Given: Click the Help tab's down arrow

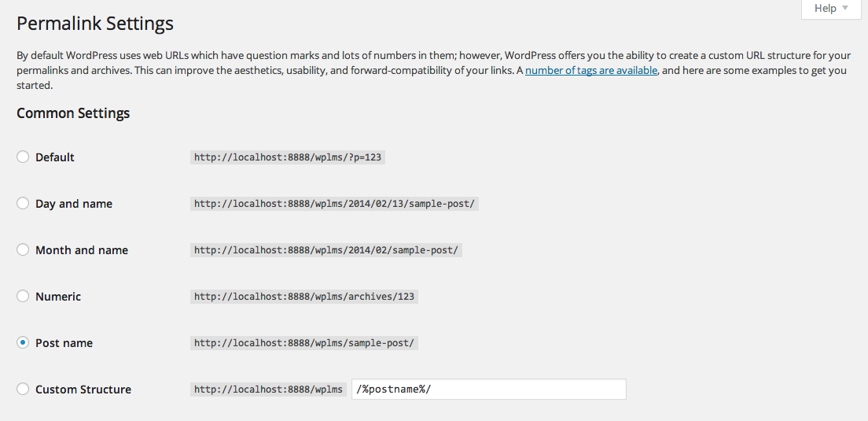Looking at the screenshot, I should [844, 9].
